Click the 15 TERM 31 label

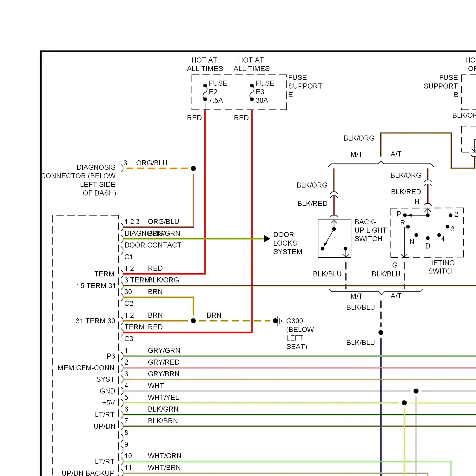click(96, 286)
